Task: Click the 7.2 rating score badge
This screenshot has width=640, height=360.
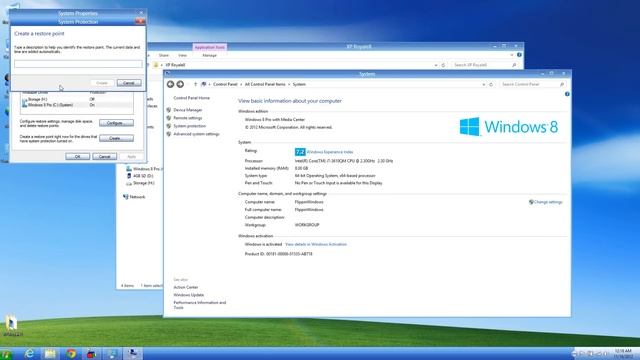Action: point(300,152)
